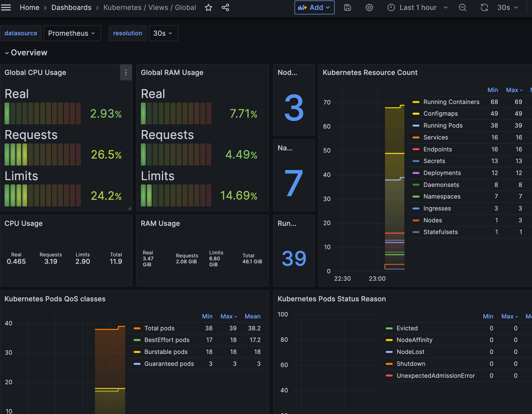
Task: Open Last 1 hour time picker
Action: click(418, 7)
